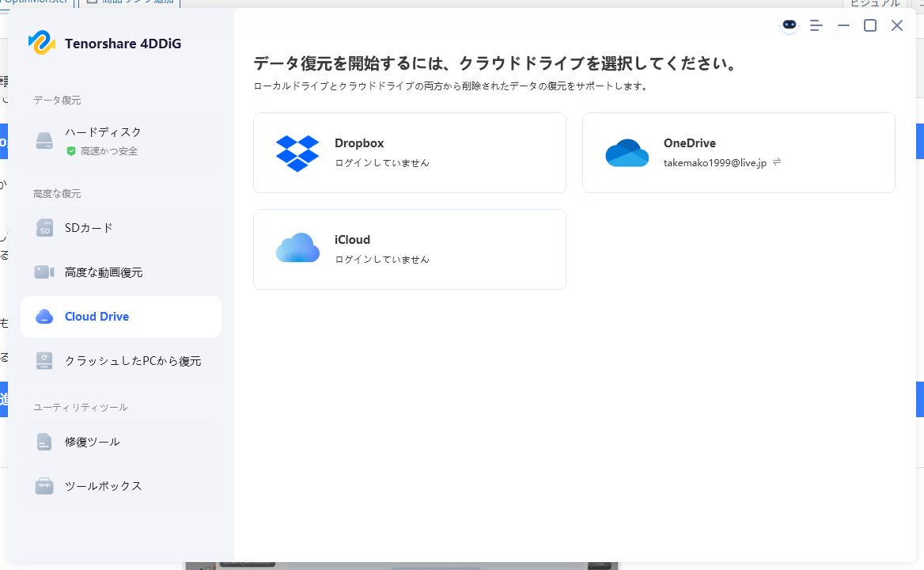
Task: Open the repair tool document icon
Action: 44,442
